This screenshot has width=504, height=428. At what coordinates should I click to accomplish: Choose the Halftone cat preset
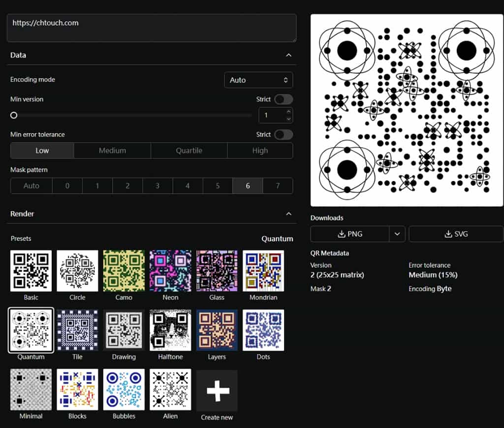[x=170, y=330]
